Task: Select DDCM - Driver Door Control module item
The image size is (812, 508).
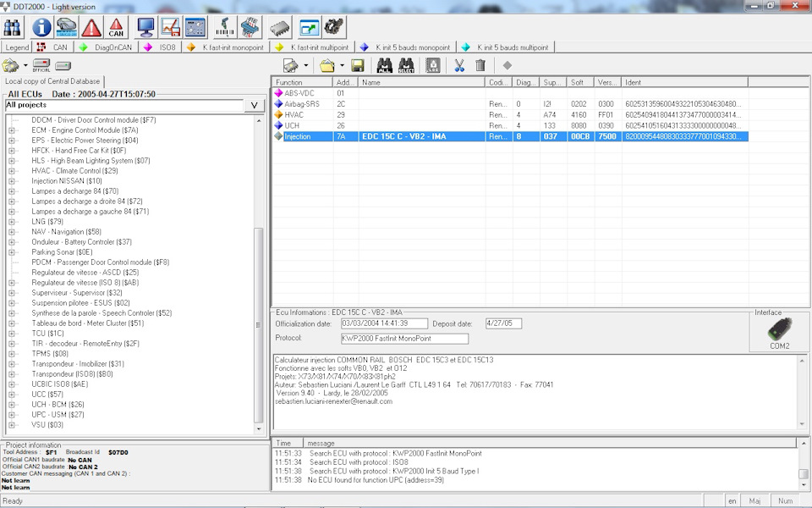Action: click(x=93, y=119)
